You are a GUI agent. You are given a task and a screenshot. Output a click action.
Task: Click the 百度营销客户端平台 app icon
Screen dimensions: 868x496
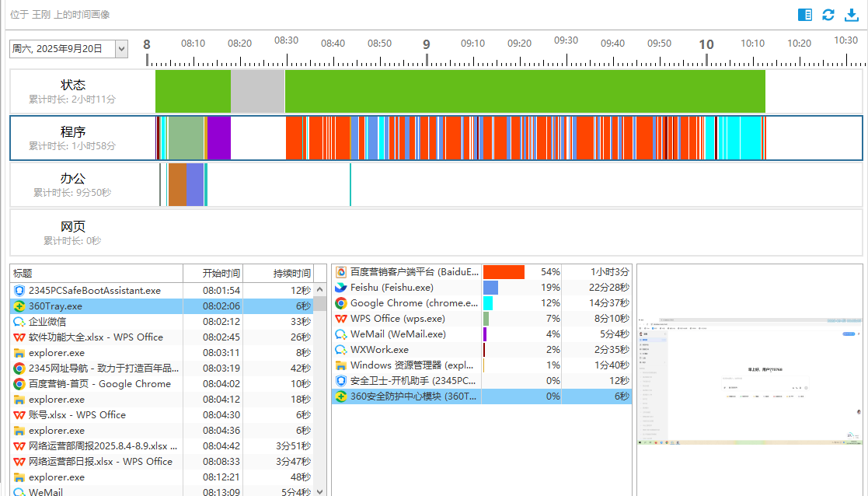click(341, 272)
